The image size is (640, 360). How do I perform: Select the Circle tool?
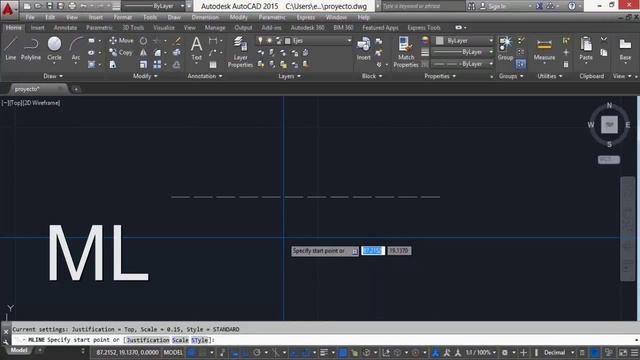54,49
